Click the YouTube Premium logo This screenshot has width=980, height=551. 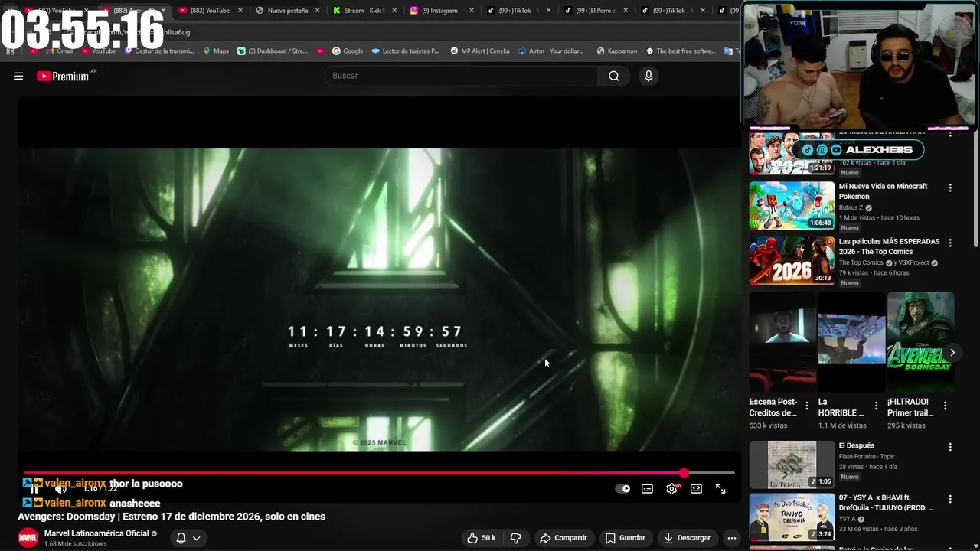63,76
